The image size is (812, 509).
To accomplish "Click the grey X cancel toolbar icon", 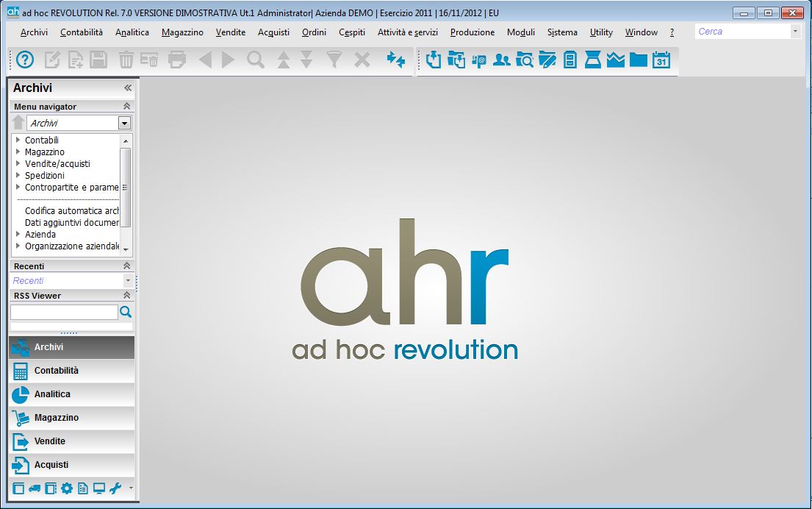I will pyautogui.click(x=362, y=60).
